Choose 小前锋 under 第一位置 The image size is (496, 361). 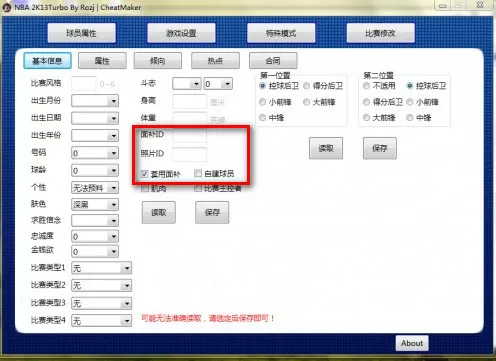point(262,102)
